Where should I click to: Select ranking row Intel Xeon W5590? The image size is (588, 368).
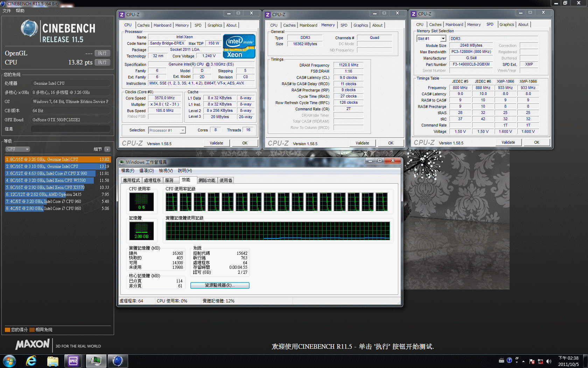(x=57, y=180)
